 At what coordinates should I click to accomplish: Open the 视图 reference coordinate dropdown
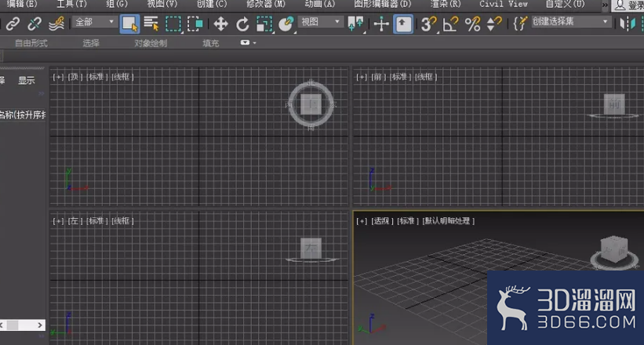coord(320,22)
